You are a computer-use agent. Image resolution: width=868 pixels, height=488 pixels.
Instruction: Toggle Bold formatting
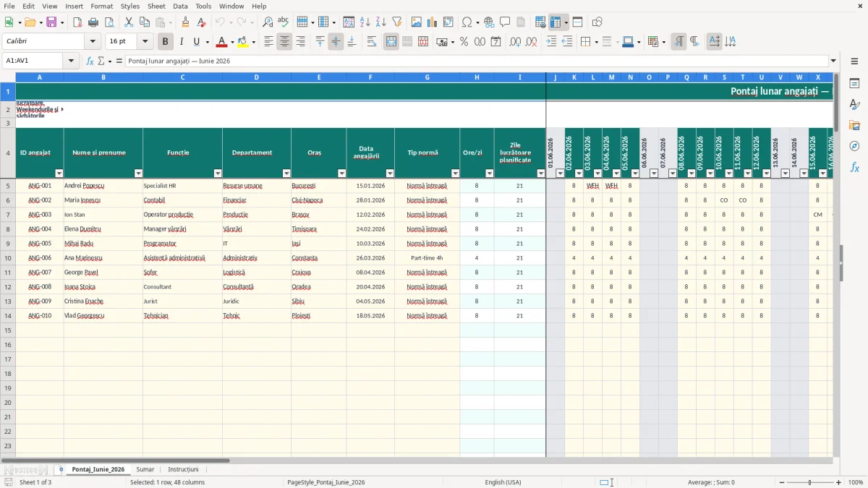point(166,42)
